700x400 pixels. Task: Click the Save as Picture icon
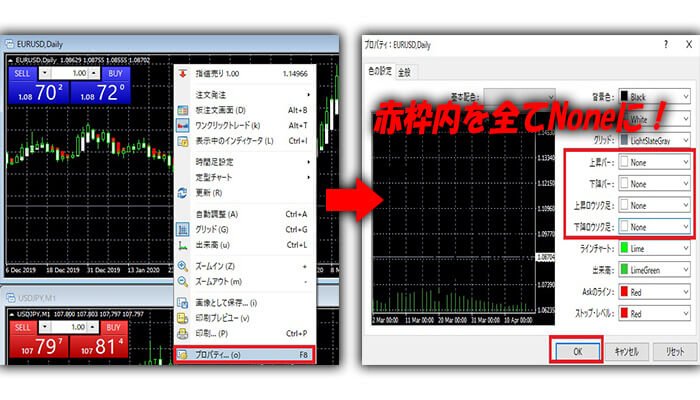click(183, 303)
